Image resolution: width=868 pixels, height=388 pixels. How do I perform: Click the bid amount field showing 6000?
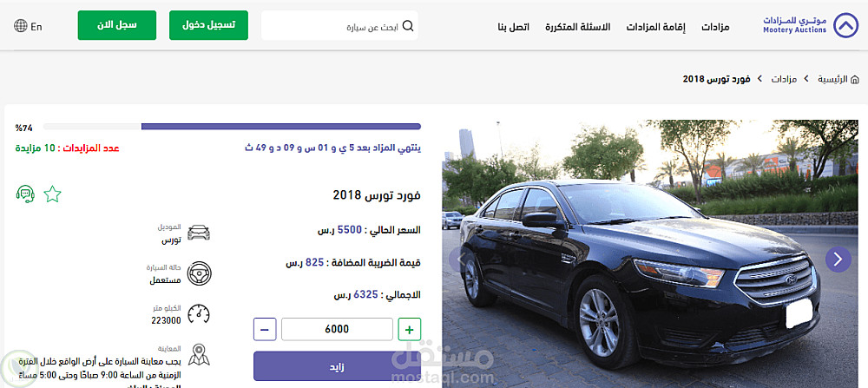[337, 329]
